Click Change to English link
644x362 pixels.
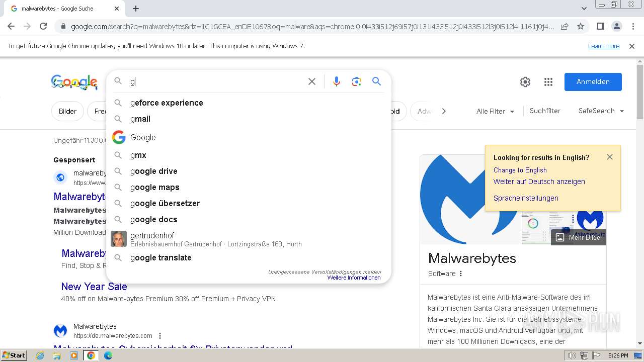(x=520, y=170)
